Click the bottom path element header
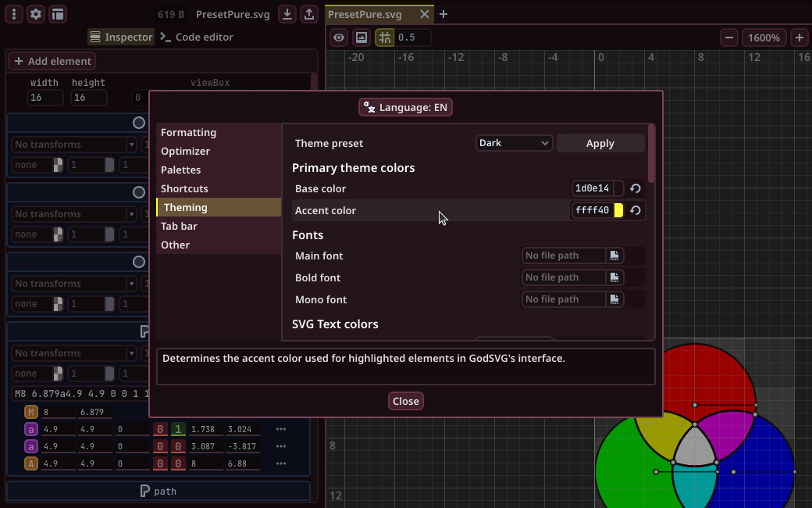The height and width of the screenshot is (508, 812). [x=158, y=491]
